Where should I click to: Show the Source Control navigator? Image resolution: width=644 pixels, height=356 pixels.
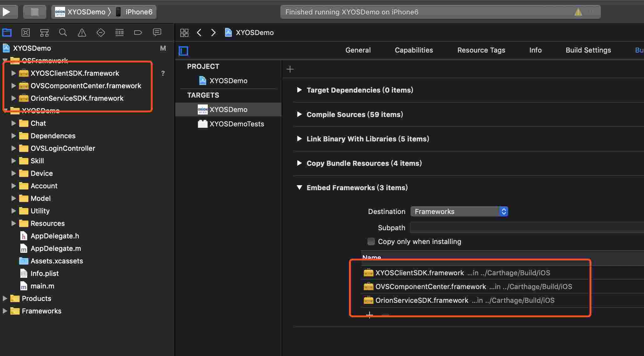coord(26,32)
